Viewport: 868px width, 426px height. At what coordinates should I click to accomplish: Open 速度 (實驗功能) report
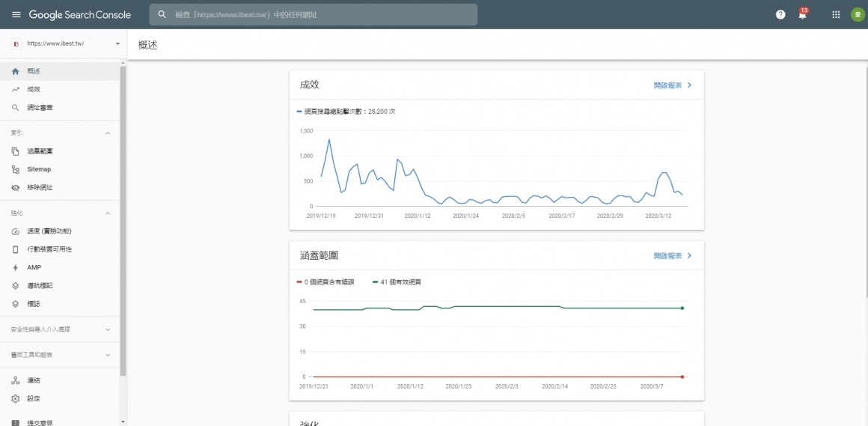click(x=59, y=231)
